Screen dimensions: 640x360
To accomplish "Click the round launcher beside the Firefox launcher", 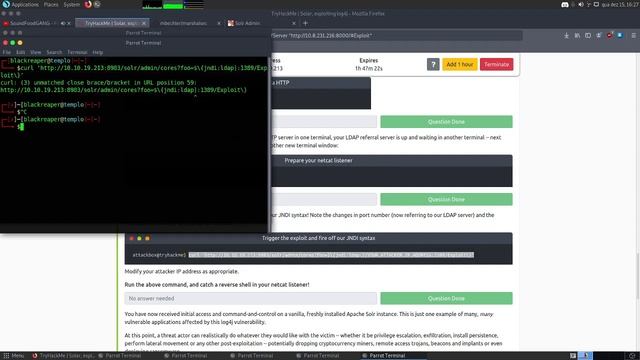I will point(97,4).
